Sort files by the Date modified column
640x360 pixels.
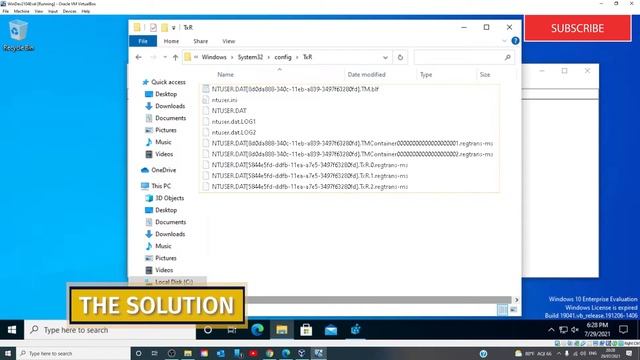[367, 75]
